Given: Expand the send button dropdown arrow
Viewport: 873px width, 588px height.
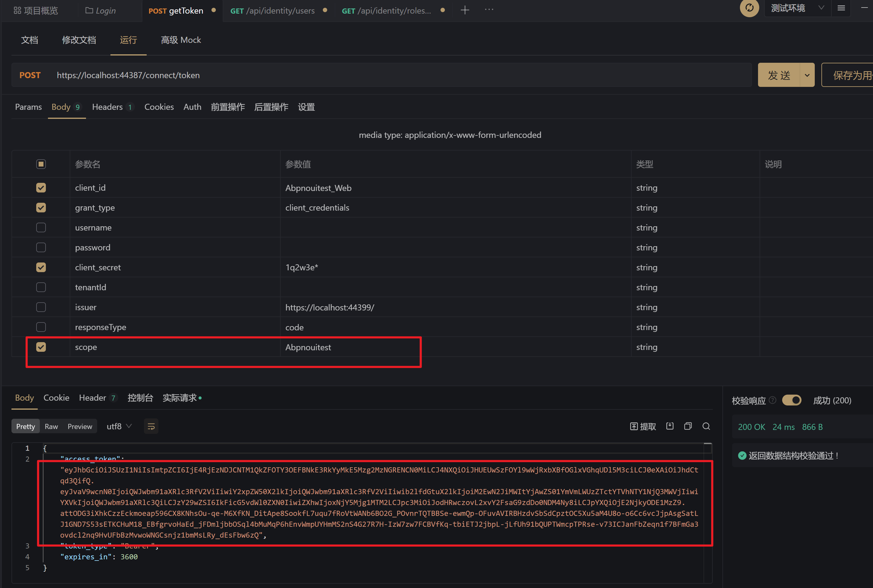Looking at the screenshot, I should click(x=807, y=75).
